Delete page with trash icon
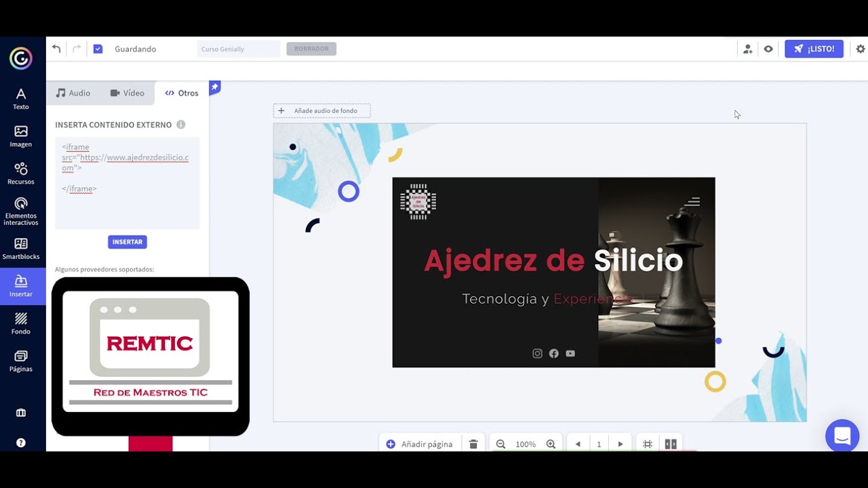Image resolution: width=868 pixels, height=488 pixels. click(x=473, y=444)
